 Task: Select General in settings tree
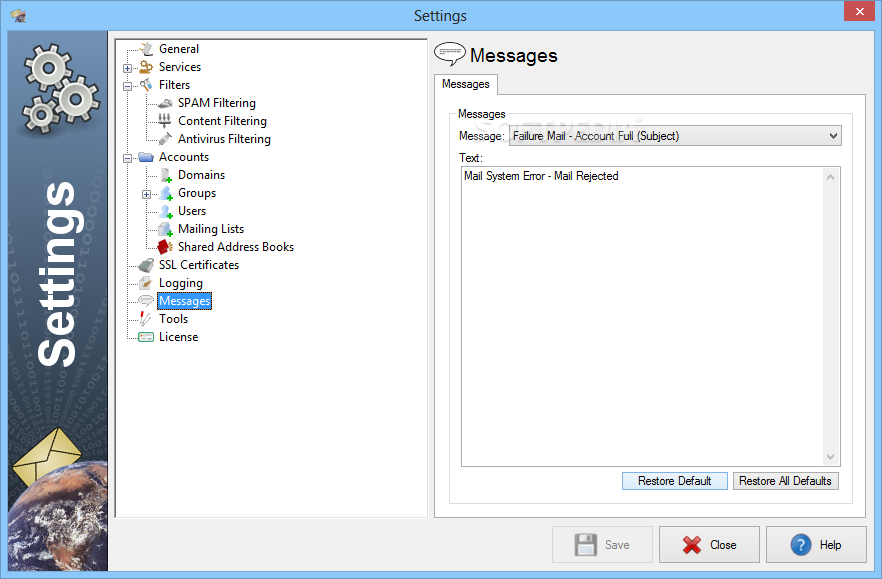[x=179, y=49]
